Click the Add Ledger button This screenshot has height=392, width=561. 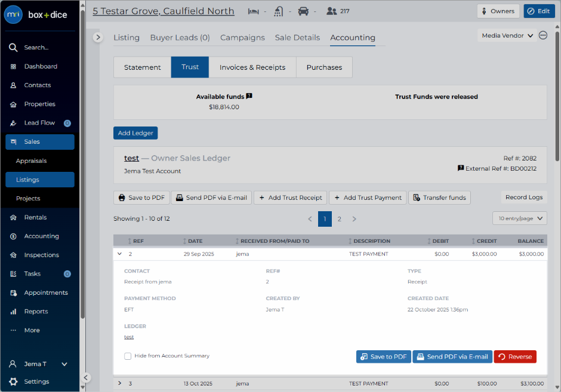point(135,133)
